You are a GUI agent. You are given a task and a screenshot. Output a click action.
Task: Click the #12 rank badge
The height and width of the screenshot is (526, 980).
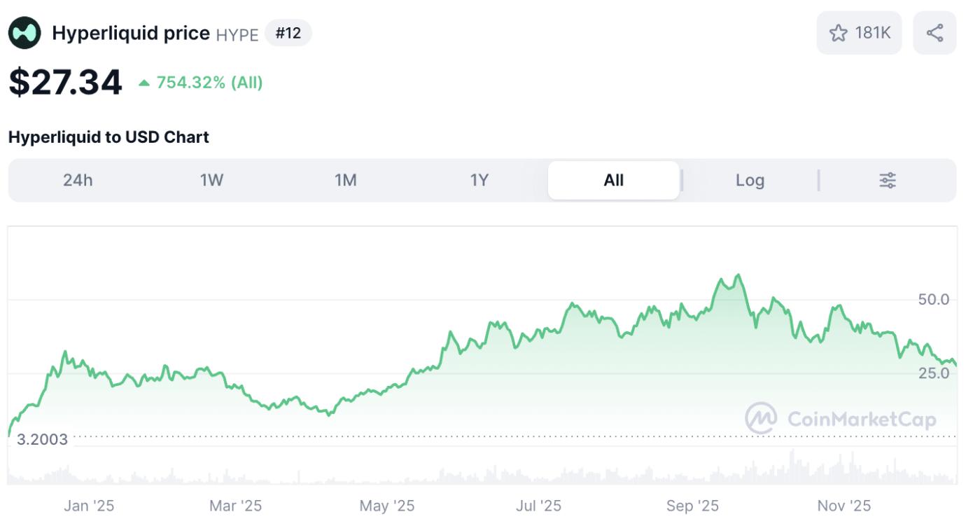(x=288, y=33)
